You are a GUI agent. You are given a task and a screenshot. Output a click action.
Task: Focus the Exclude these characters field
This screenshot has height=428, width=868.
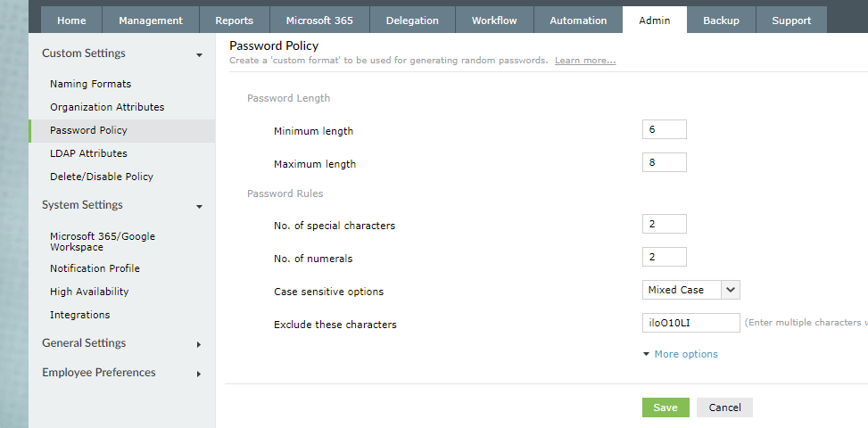click(690, 323)
